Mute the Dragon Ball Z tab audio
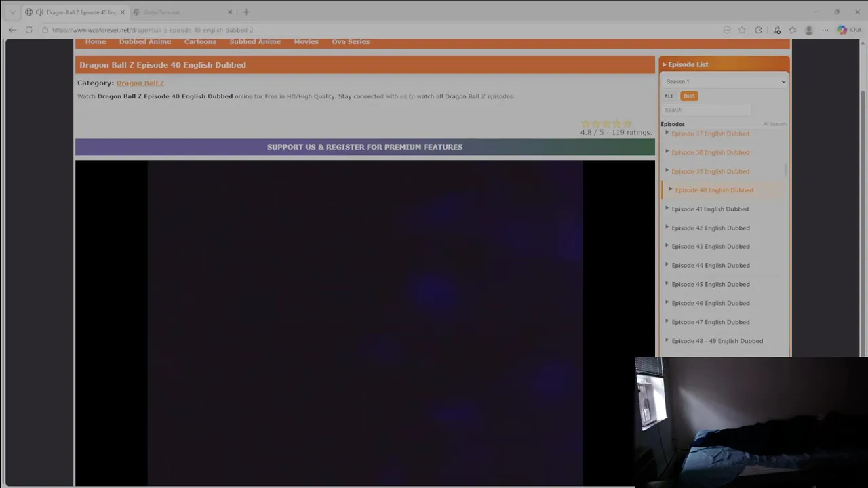The height and width of the screenshot is (488, 868). pos(39,12)
